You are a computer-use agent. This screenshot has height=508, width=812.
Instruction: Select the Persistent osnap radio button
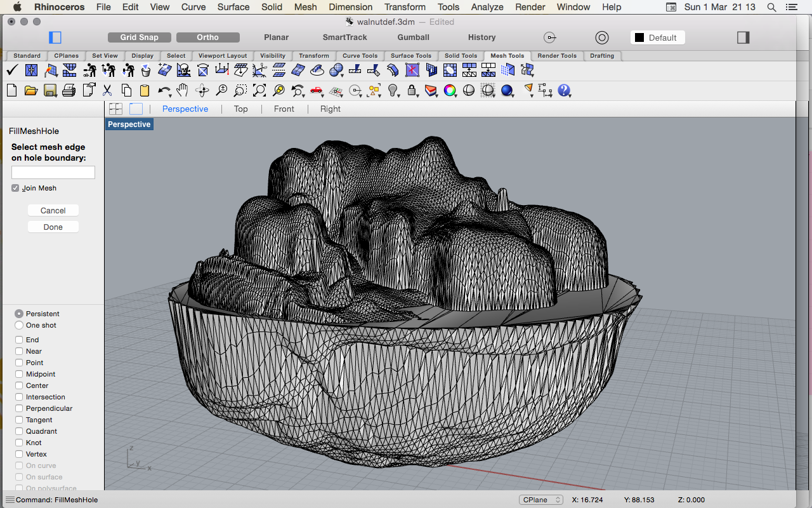[19, 314]
